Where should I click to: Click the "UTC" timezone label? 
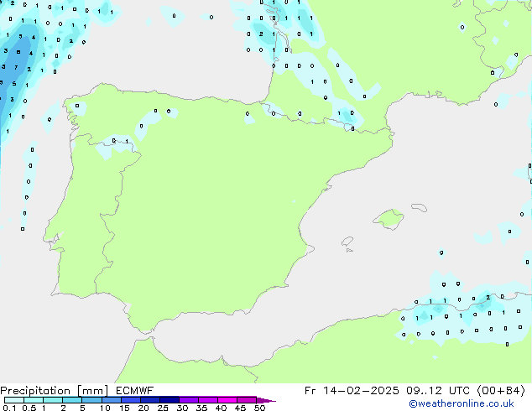[x=459, y=391]
